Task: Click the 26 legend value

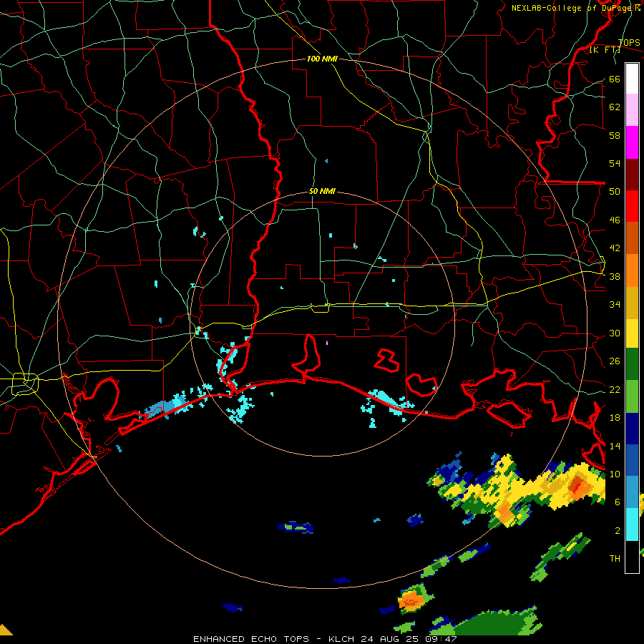Action: click(x=615, y=361)
